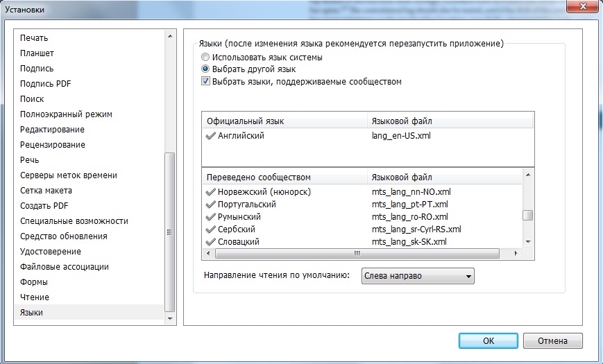
Task: Select 'Выбрать другой язык' radio option
Action: click(x=205, y=69)
